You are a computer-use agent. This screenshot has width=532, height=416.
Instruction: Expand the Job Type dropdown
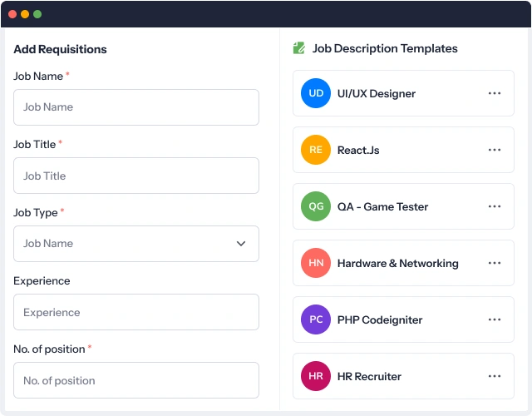(136, 244)
